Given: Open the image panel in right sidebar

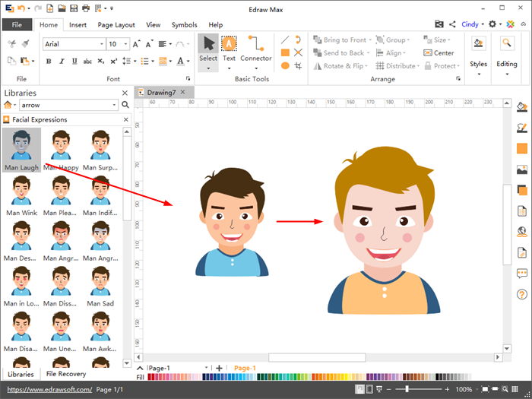Looking at the screenshot, I should (522, 169).
